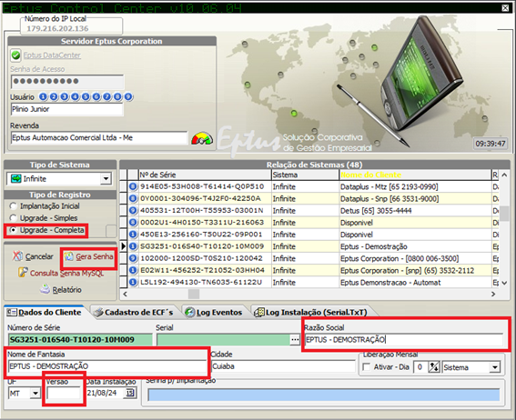Click the Cancelar button
This screenshot has height=420, width=516.
point(33,256)
